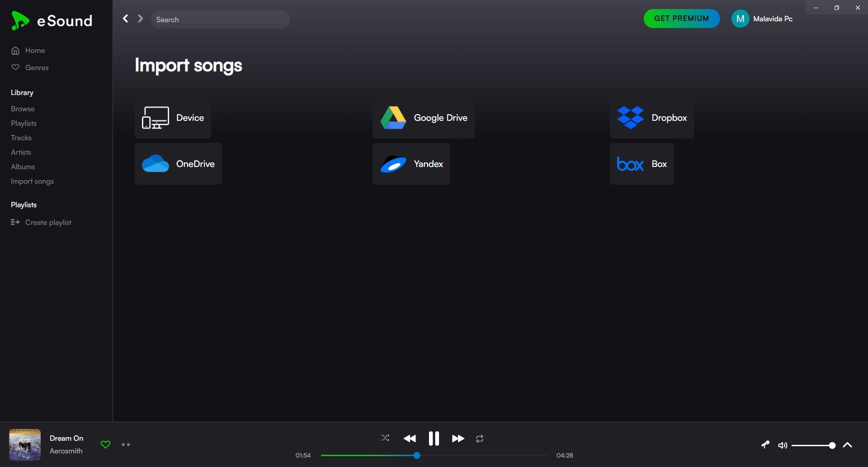Screen dimensions: 868x467
Task: Adjust the volume slider
Action: point(813,445)
